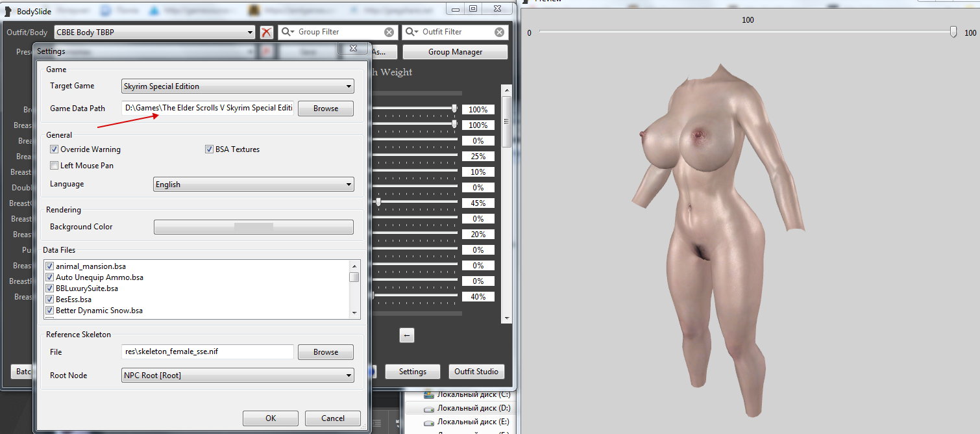
Task: Select Local Disk (C:) drive icon
Action: [428, 394]
